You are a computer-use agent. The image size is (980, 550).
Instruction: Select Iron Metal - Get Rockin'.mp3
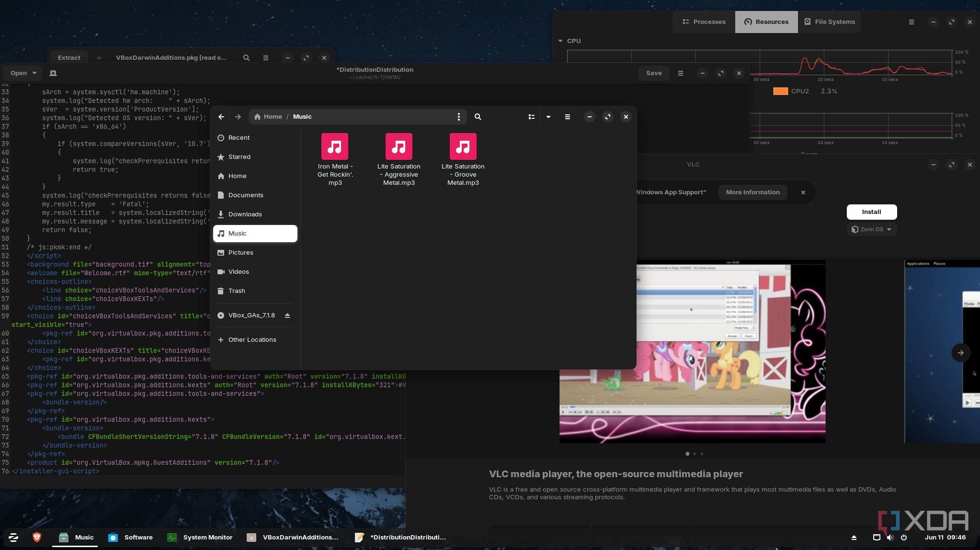pos(335,160)
